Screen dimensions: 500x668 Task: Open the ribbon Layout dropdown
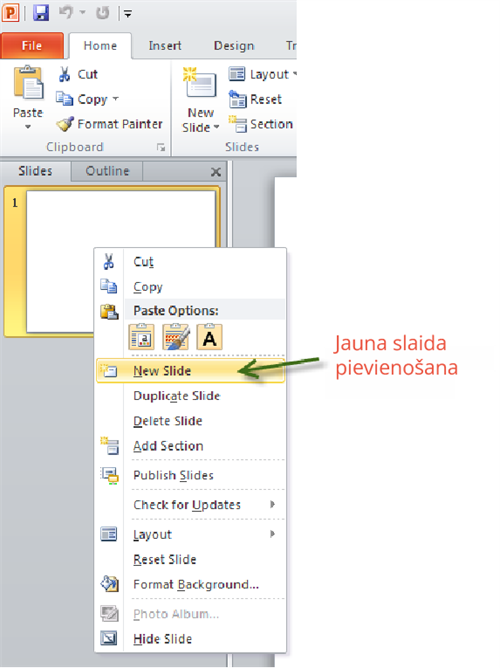[262, 74]
